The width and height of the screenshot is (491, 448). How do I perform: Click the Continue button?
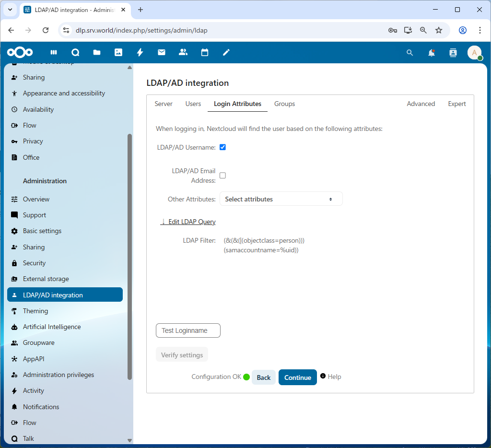coord(297,377)
